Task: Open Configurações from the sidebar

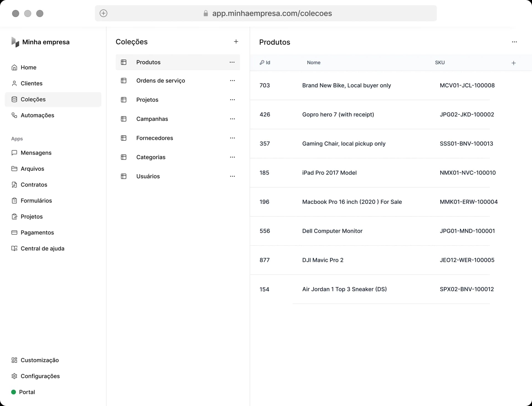Action: [x=40, y=376]
